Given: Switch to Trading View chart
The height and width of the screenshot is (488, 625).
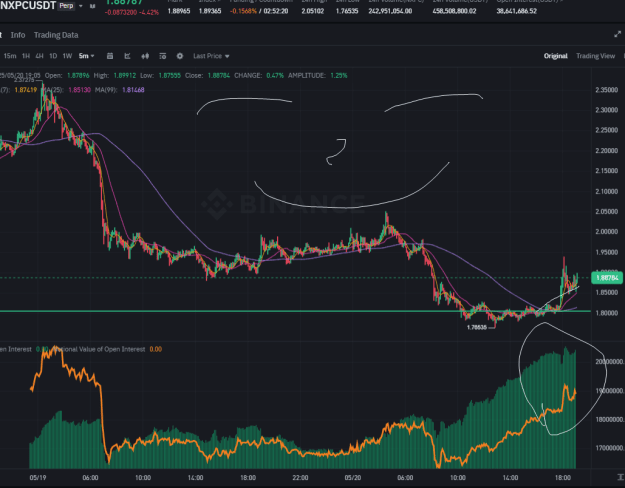Looking at the screenshot, I should pos(596,56).
